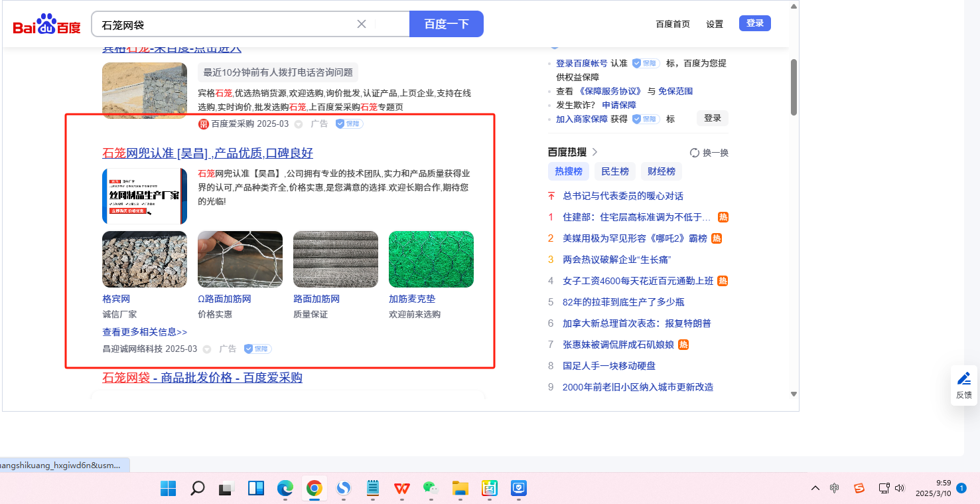This screenshot has height=504, width=980.
Task: Launch Microsoft Edge from the taskbar
Action: [x=285, y=489]
